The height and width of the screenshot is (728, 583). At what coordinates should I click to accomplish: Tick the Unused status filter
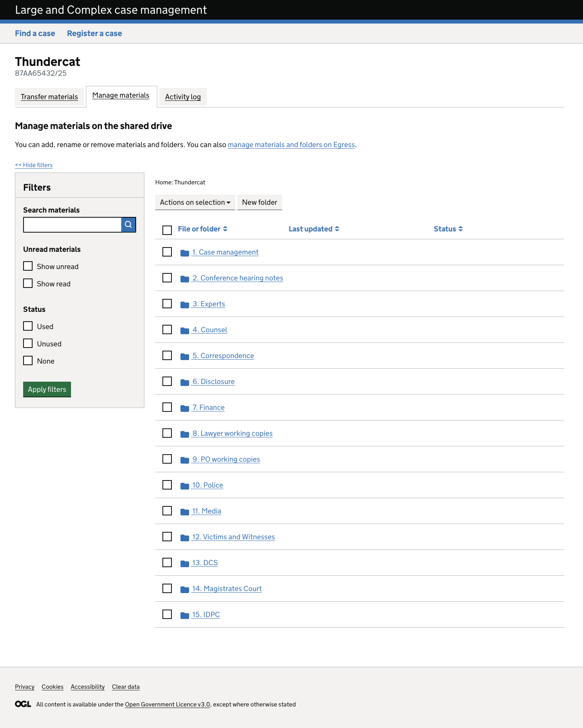pos(28,344)
